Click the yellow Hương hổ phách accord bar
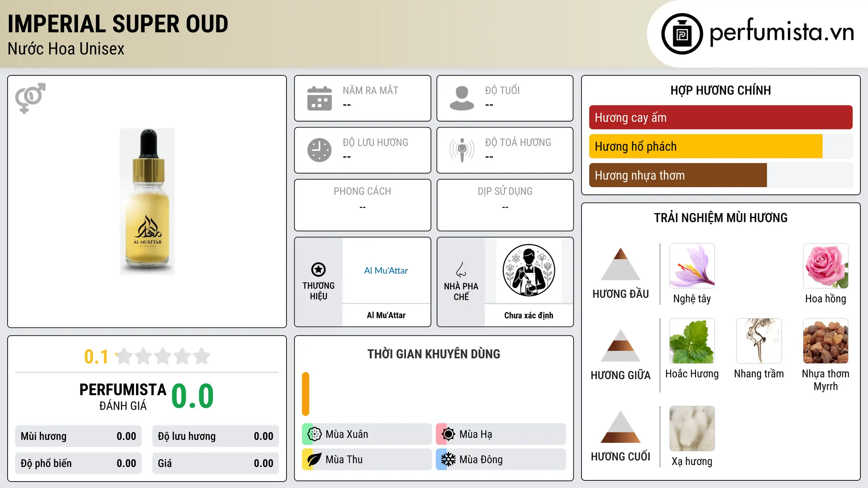This screenshot has width=868, height=488. [706, 146]
